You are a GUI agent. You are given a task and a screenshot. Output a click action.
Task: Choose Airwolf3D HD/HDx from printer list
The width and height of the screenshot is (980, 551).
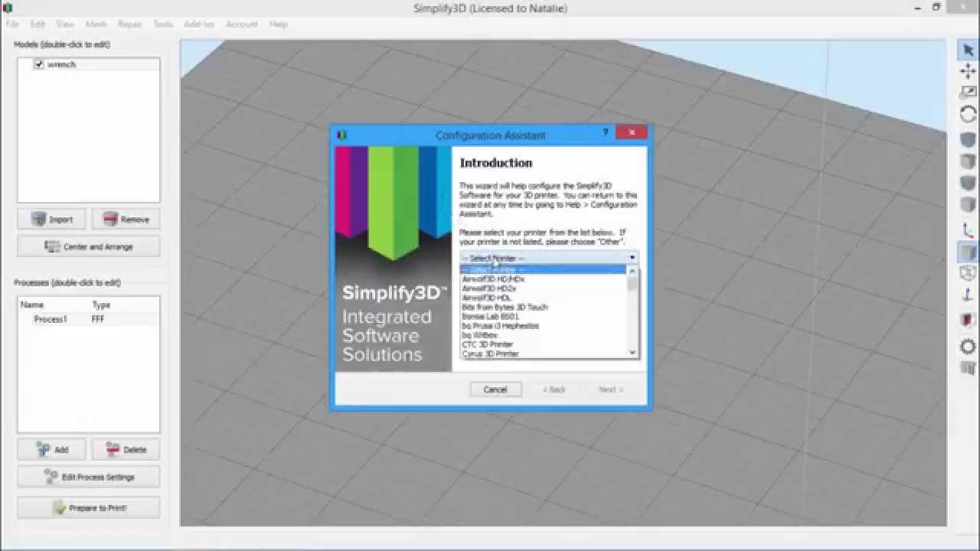pos(544,279)
